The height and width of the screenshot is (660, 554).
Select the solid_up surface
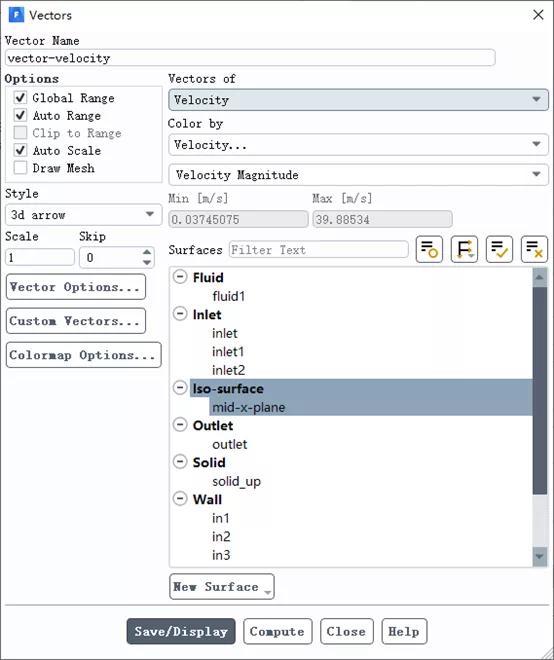pyautogui.click(x=236, y=481)
